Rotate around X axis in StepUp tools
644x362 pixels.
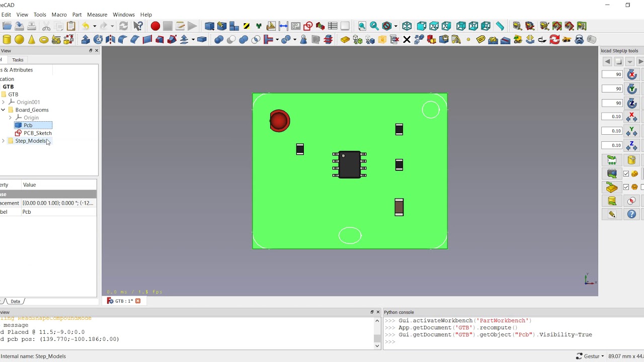tap(632, 74)
